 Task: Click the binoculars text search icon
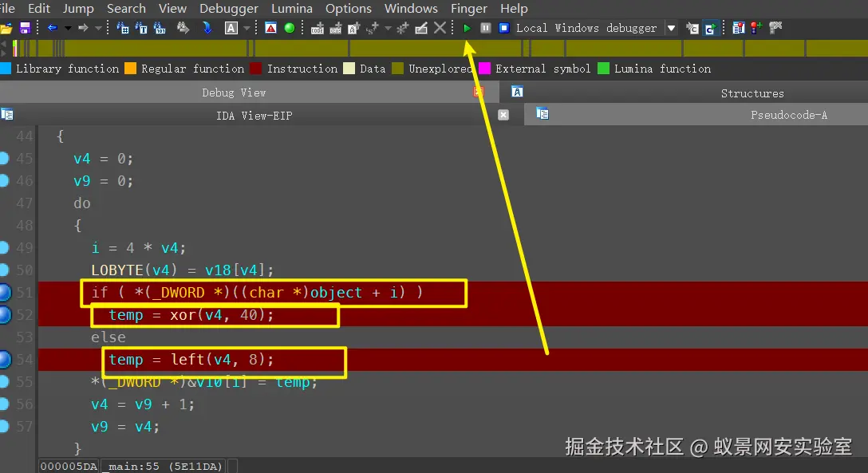[x=141, y=28]
